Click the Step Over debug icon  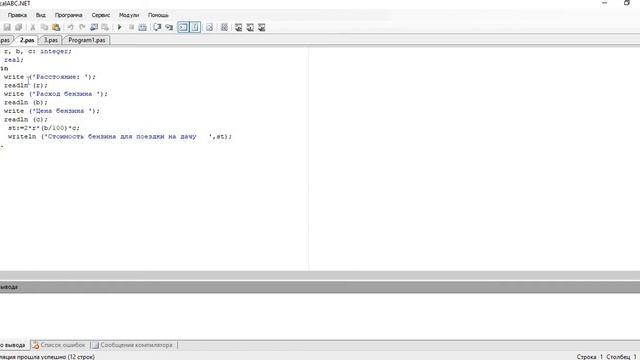(157, 27)
